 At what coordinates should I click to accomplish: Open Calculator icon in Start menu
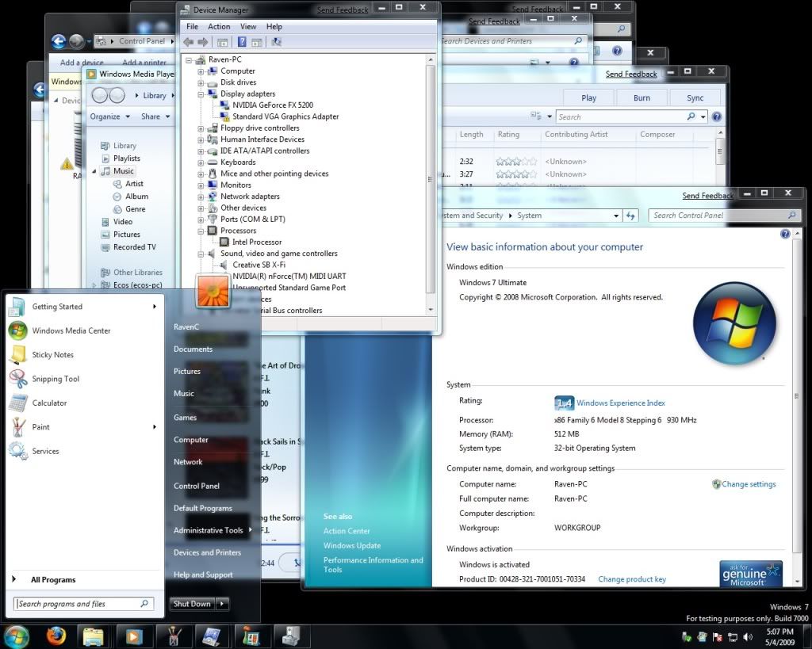(x=17, y=403)
